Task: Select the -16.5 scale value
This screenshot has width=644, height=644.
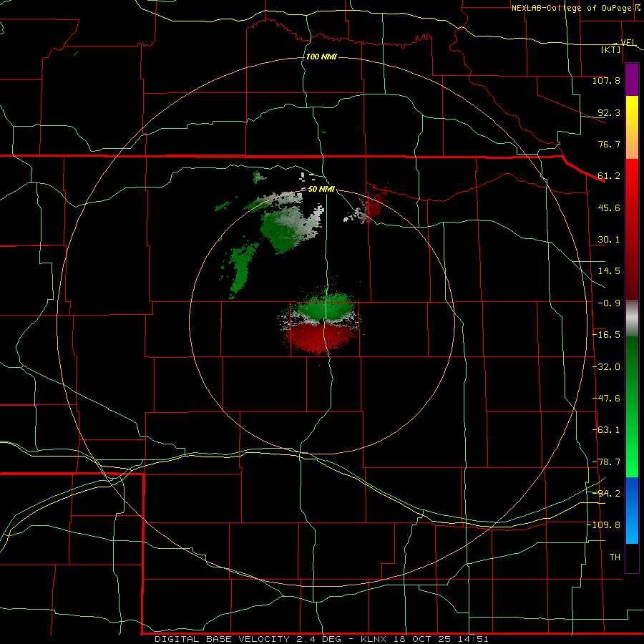Action: [x=606, y=335]
